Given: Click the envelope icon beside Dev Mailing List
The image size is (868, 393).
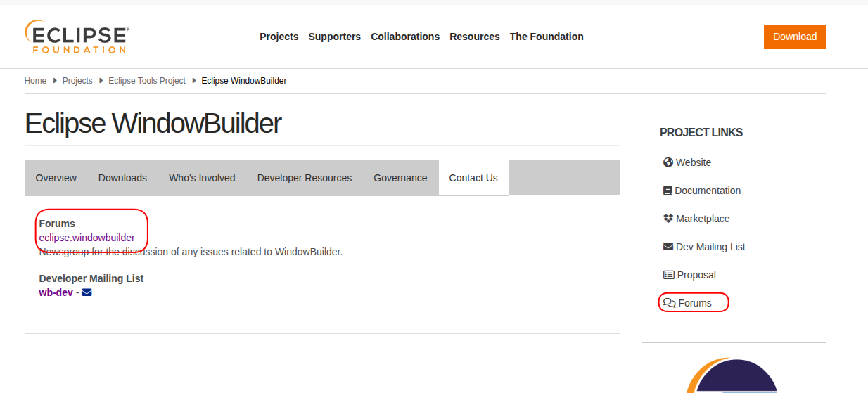Looking at the screenshot, I should pos(668,247).
